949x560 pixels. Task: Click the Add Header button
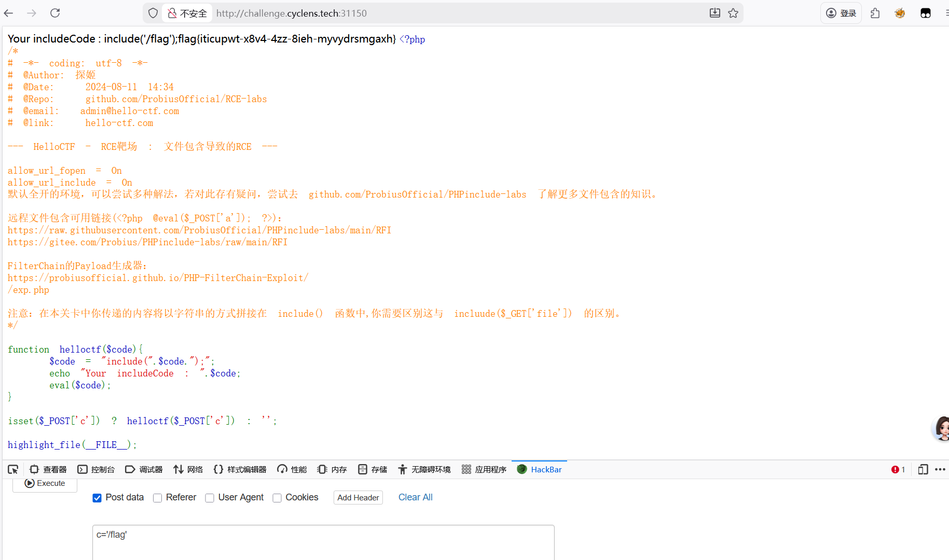coord(358,498)
